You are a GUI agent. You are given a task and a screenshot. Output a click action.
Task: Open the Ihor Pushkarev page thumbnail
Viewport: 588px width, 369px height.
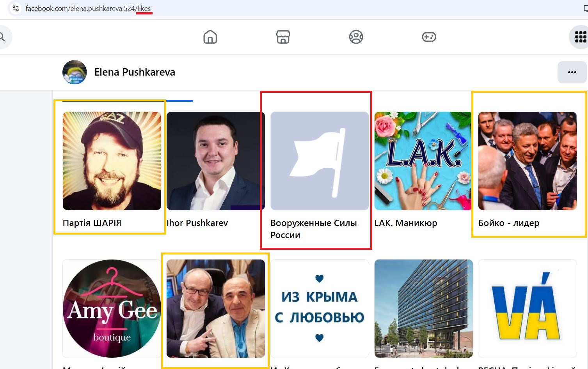pyautogui.click(x=216, y=161)
